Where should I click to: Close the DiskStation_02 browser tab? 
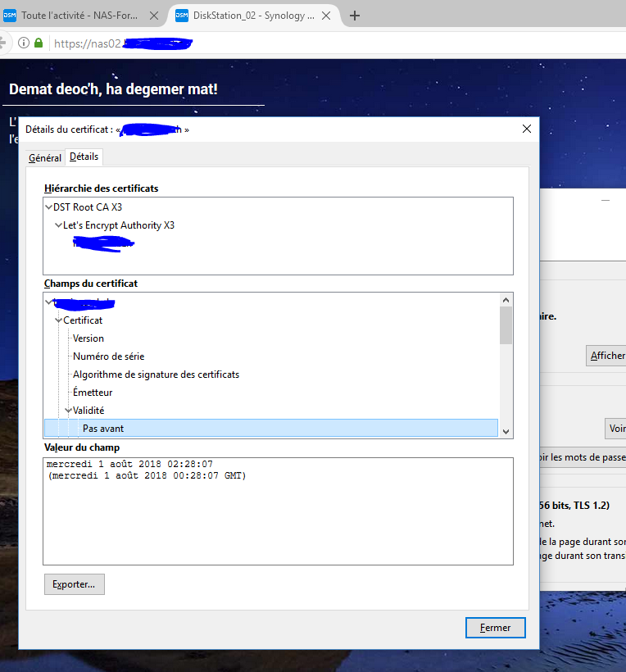tap(326, 16)
